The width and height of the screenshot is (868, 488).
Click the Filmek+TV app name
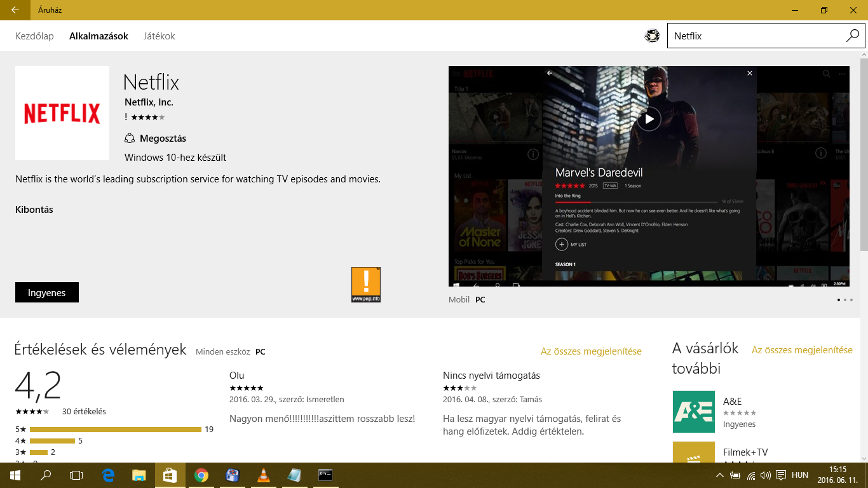click(x=745, y=452)
